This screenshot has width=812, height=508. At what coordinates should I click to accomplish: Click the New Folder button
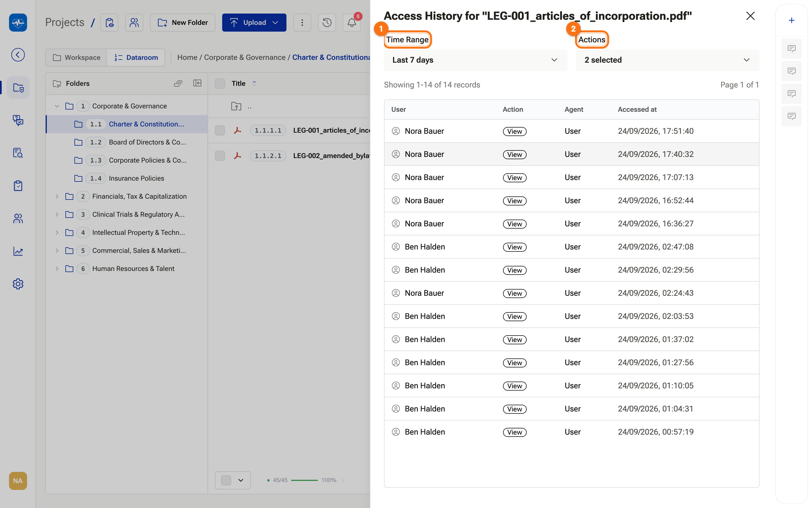tap(182, 23)
